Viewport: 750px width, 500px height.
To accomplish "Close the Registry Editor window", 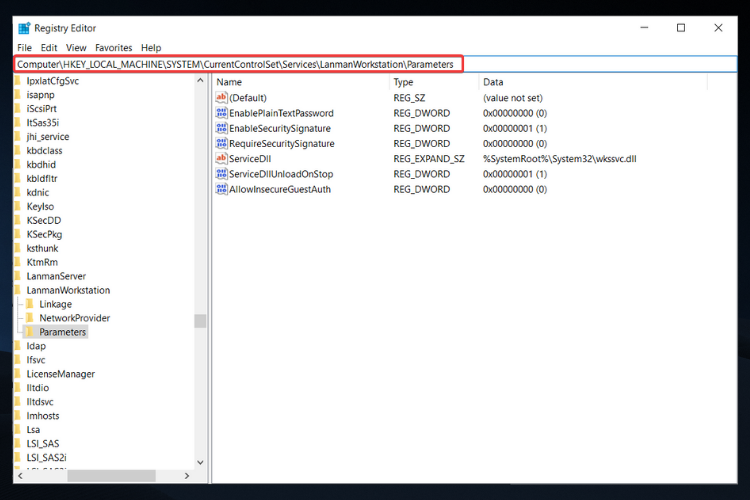I will (x=718, y=28).
